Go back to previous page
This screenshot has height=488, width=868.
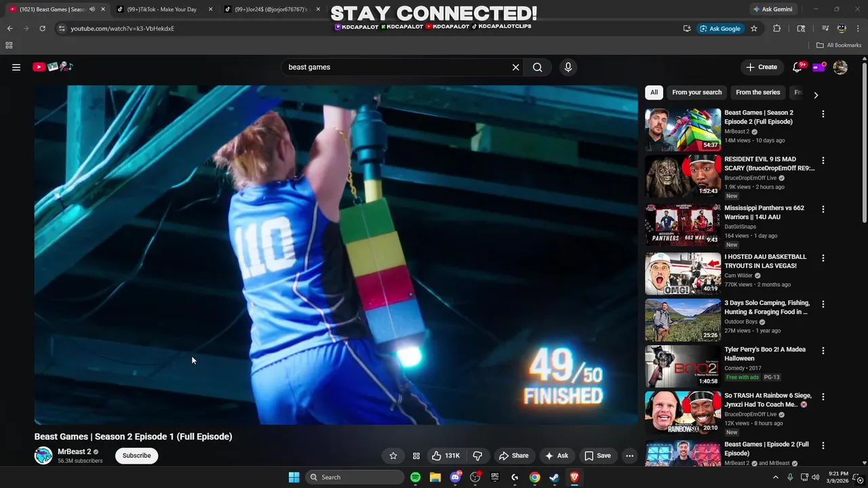click(x=9, y=28)
